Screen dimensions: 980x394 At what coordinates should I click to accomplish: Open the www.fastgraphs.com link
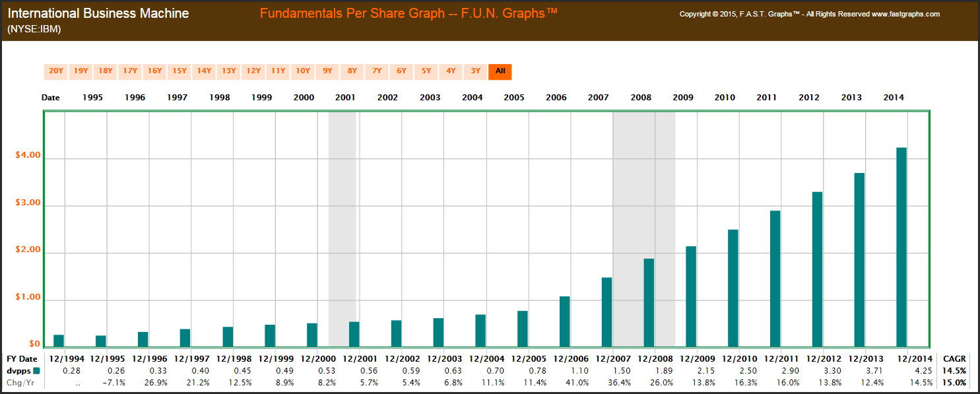point(905,14)
